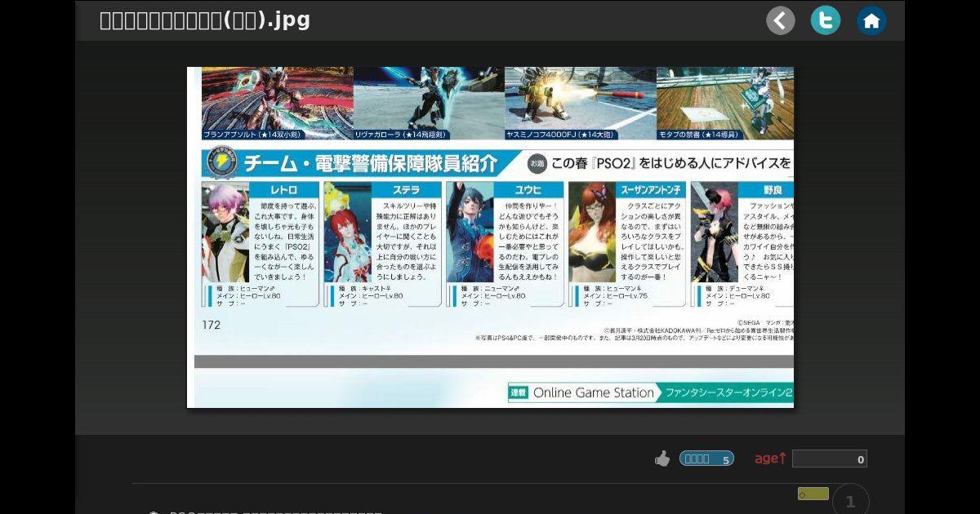The image size is (980, 514).
Task: Click the red age↑ button
Action: (x=770, y=459)
